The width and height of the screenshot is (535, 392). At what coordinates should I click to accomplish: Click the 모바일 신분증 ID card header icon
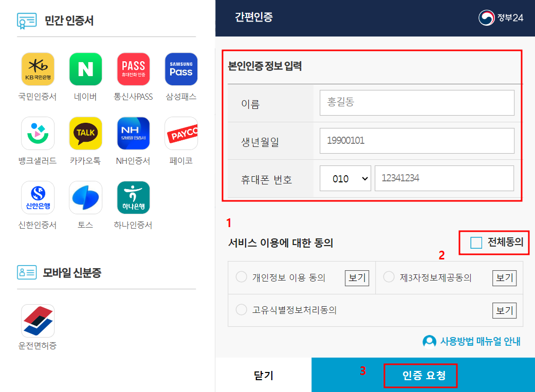click(27, 273)
